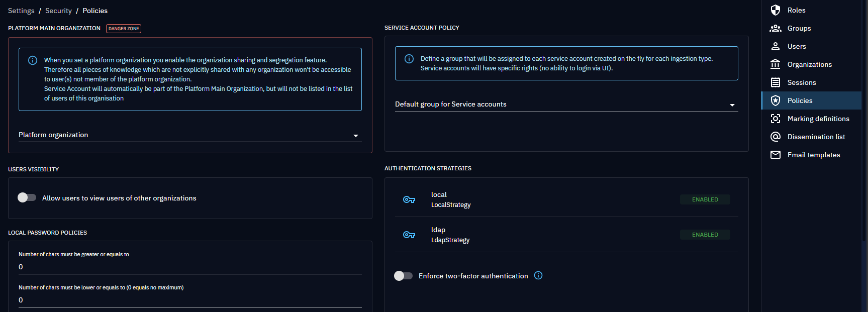Click the Roles shield icon
This screenshot has height=312, width=868.
776,10
